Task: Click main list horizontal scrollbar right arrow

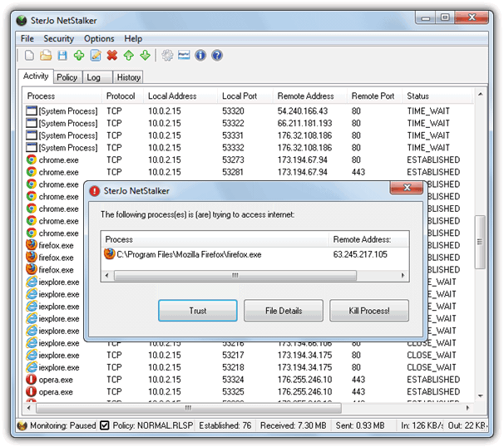Action: (x=467, y=408)
